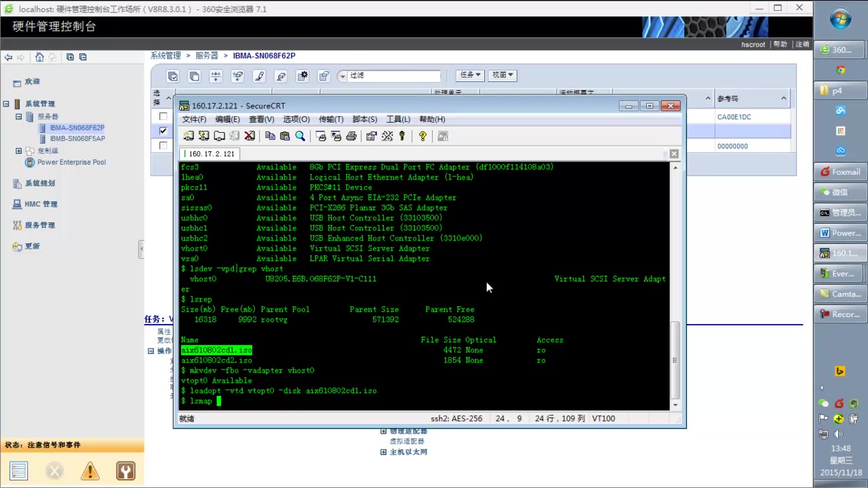Open the 编辑(E) menu in SecureCRT
Screen dimensions: 868x488
227,119
